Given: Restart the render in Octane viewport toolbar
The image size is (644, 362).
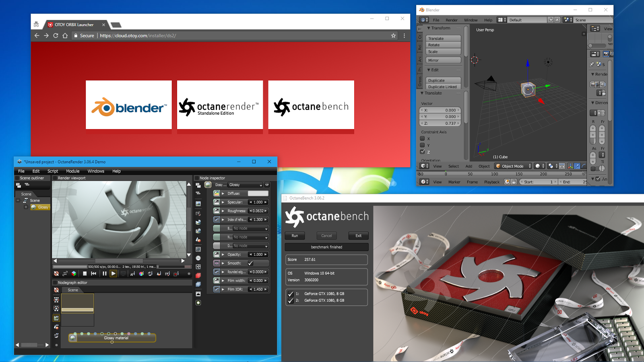Looking at the screenshot, I should point(93,274).
